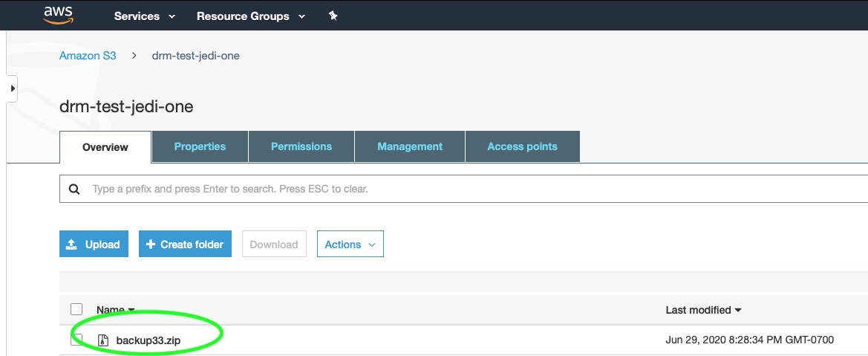The width and height of the screenshot is (868, 356).
Task: Click the pin shortcut icon in navbar
Action: click(333, 16)
